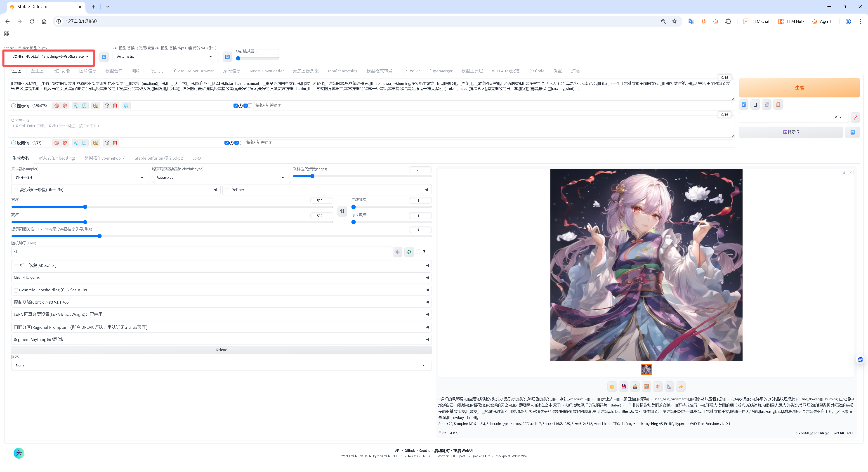Click the ChatGPT icon in prompt toolbar

point(126,106)
